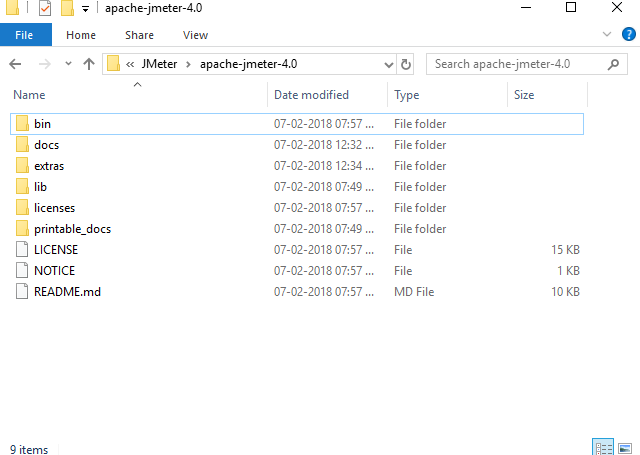Switch to the Share ribbon tab

139,35
